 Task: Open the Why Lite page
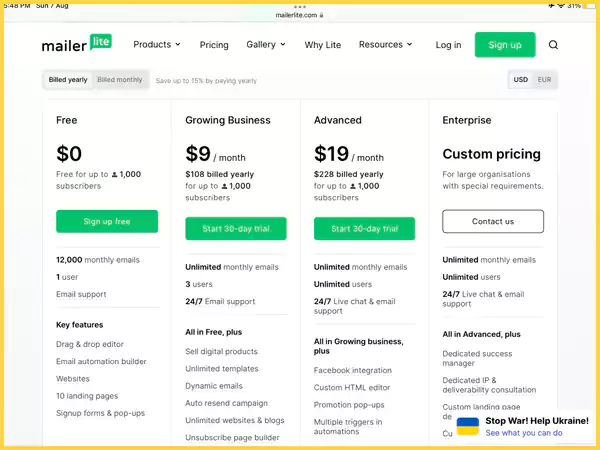[323, 45]
